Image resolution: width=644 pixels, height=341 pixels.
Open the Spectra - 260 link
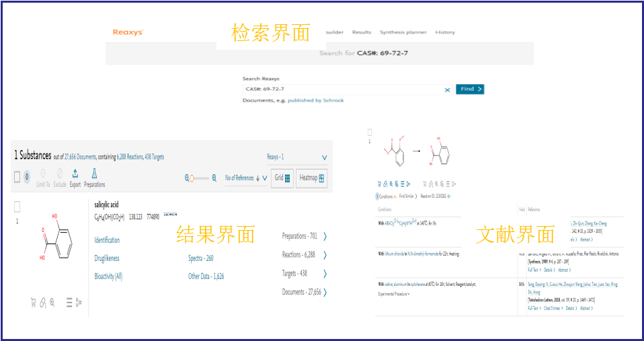[x=201, y=258]
